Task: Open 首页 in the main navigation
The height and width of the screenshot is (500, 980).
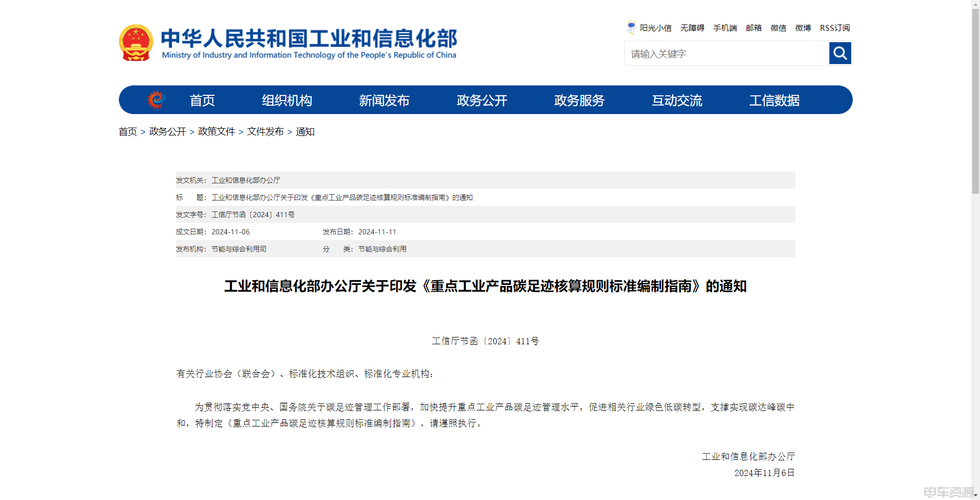Action: 202,100
